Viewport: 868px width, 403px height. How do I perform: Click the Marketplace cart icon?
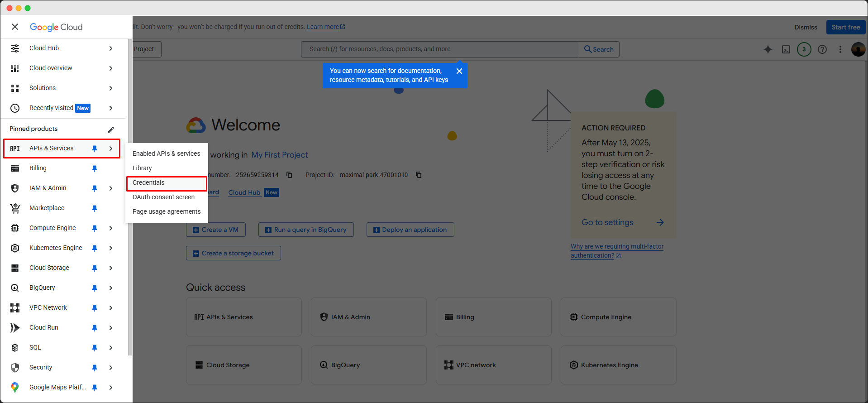pos(15,208)
